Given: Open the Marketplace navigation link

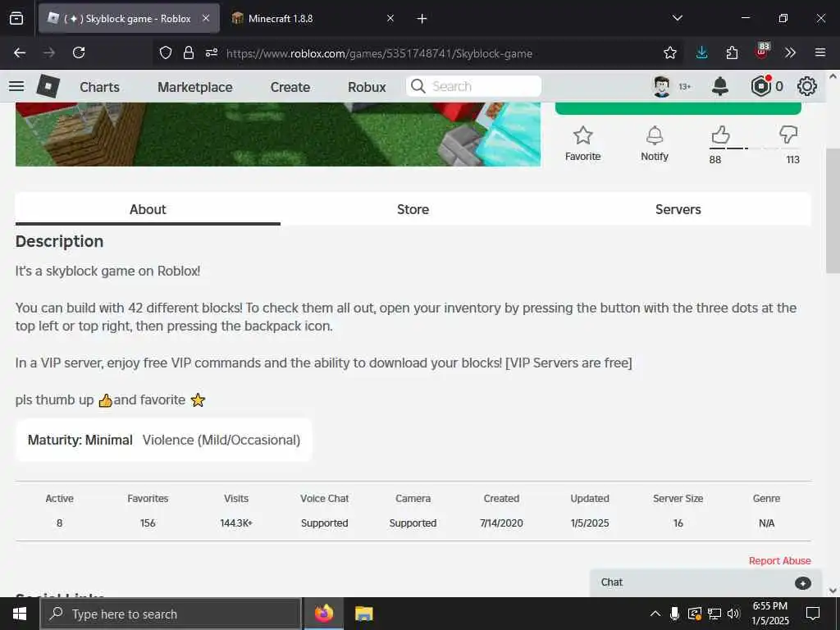Looking at the screenshot, I should pyautogui.click(x=195, y=87).
